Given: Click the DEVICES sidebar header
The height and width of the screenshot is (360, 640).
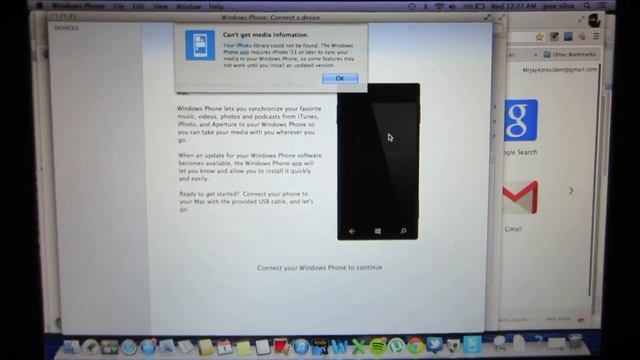Looking at the screenshot, I should click(67, 28).
